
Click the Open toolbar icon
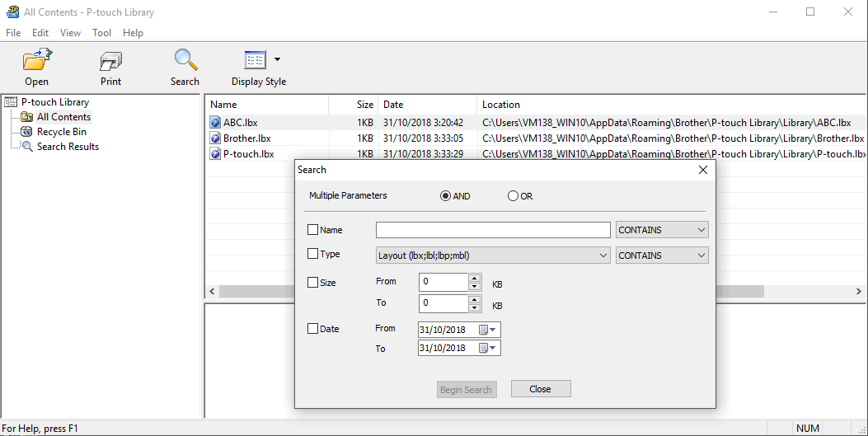pyautogui.click(x=36, y=61)
